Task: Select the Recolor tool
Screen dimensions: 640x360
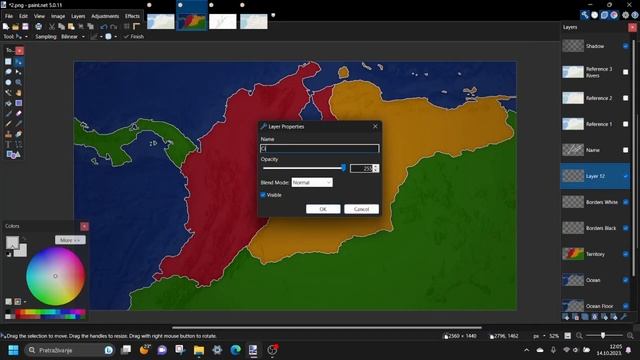Action: pos(18,134)
